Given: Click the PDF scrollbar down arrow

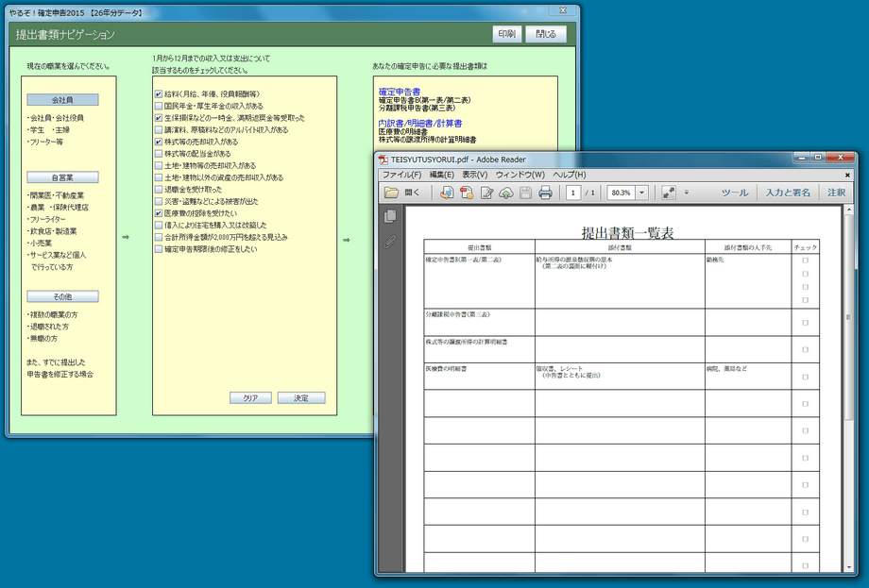Looking at the screenshot, I should point(848,567).
